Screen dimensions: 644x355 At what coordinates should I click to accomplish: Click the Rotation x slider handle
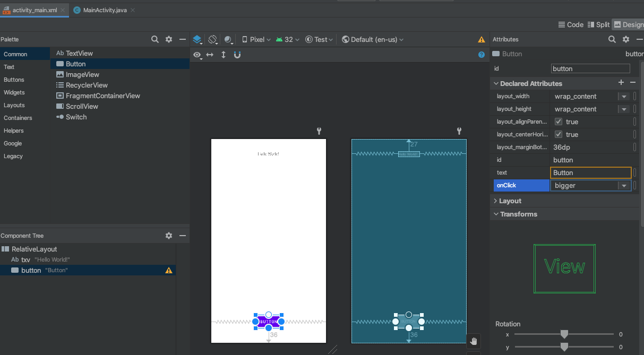[564, 334]
